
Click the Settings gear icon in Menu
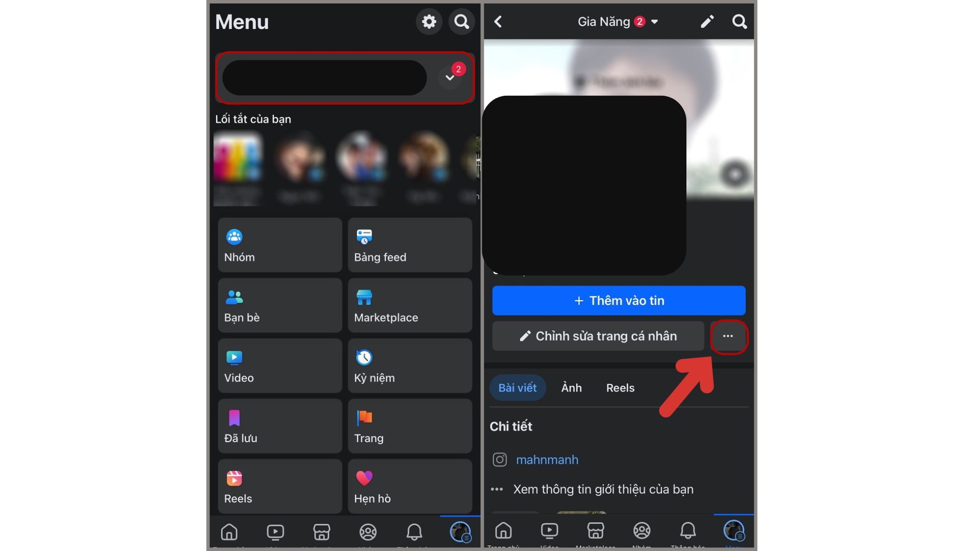429,21
